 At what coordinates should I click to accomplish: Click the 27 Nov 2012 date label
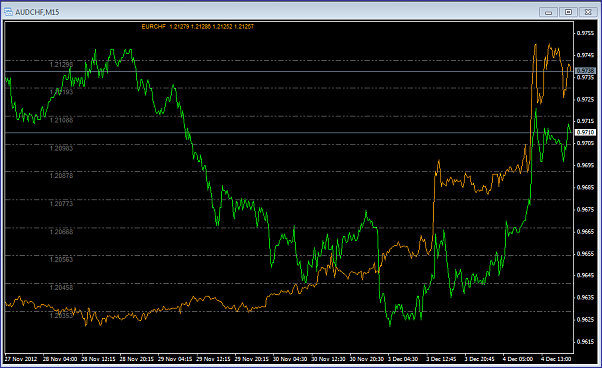tap(21, 359)
